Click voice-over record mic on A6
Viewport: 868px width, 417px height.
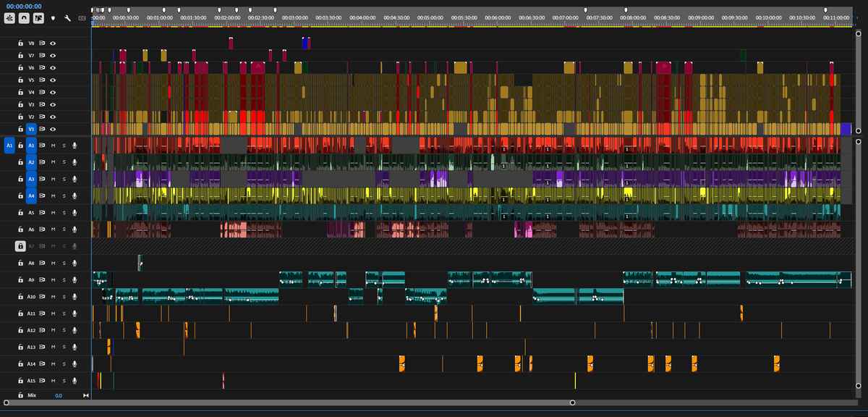tap(75, 229)
